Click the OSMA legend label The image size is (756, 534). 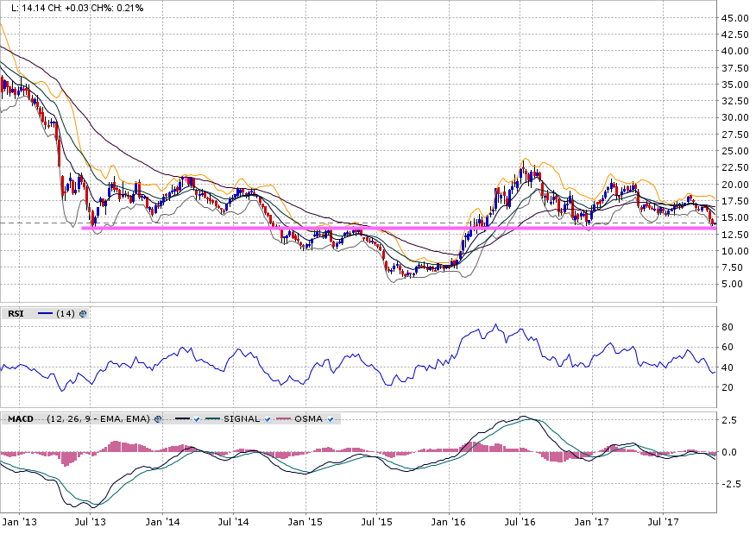310,419
